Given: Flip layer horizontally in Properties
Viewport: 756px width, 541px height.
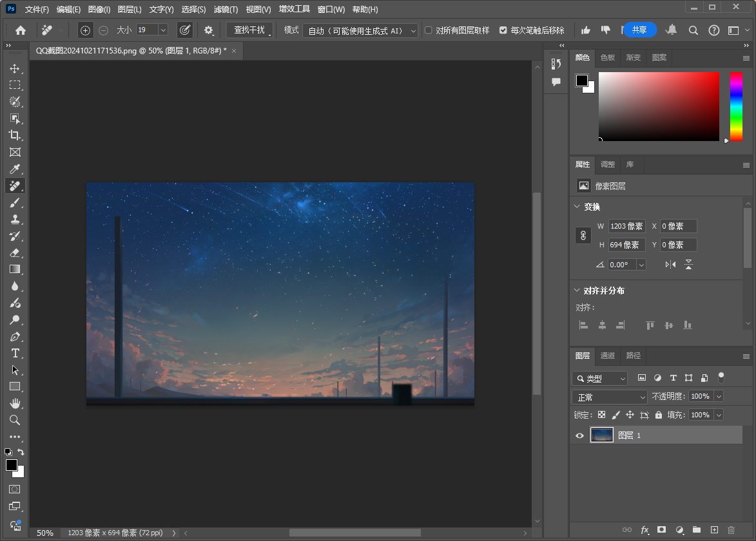Looking at the screenshot, I should (x=670, y=265).
